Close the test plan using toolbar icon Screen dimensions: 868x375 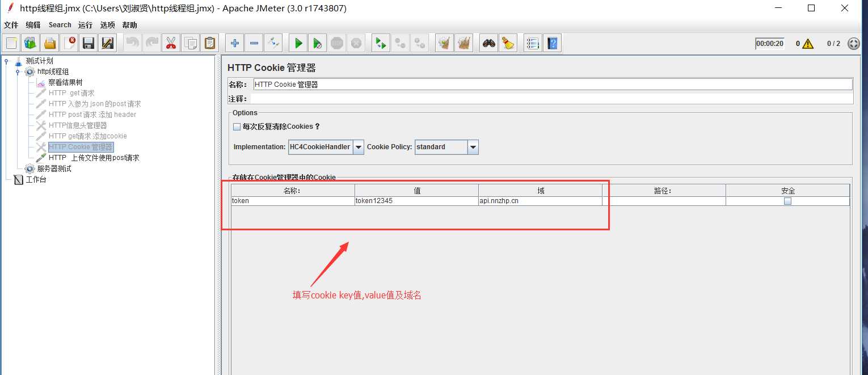tap(69, 43)
